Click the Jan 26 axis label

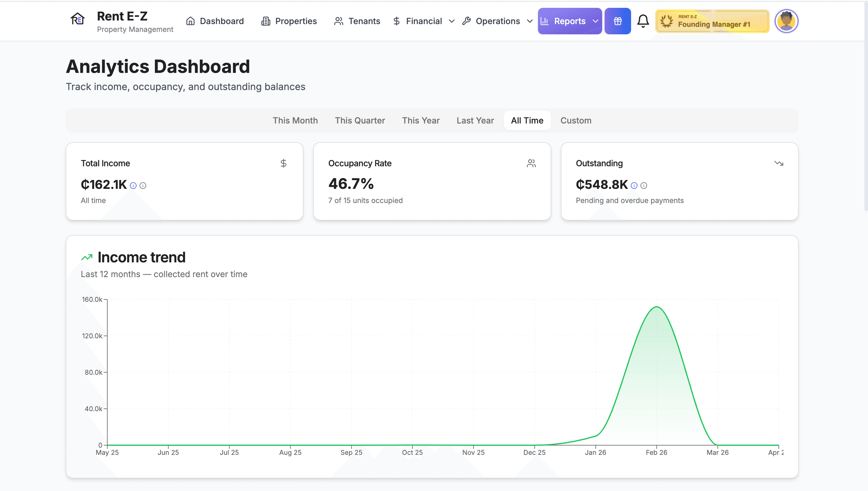pyautogui.click(x=596, y=452)
